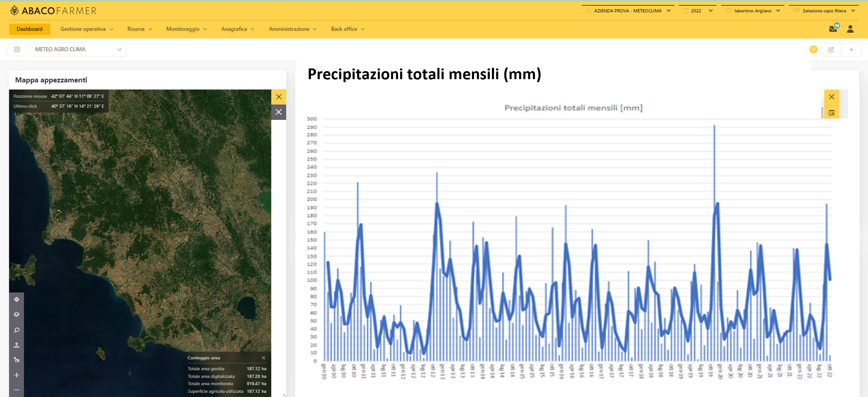The width and height of the screenshot is (868, 397).
Task: Open the Gestione operativa menu
Action: click(87, 29)
